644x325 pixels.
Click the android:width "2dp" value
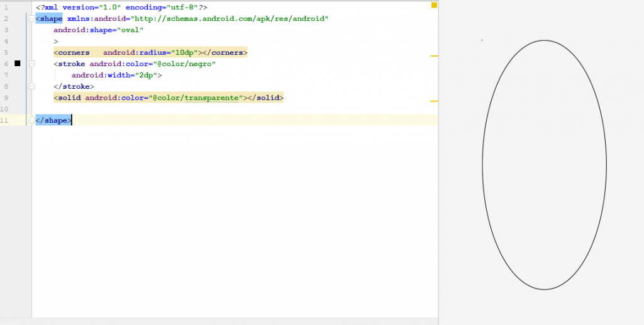pos(146,76)
